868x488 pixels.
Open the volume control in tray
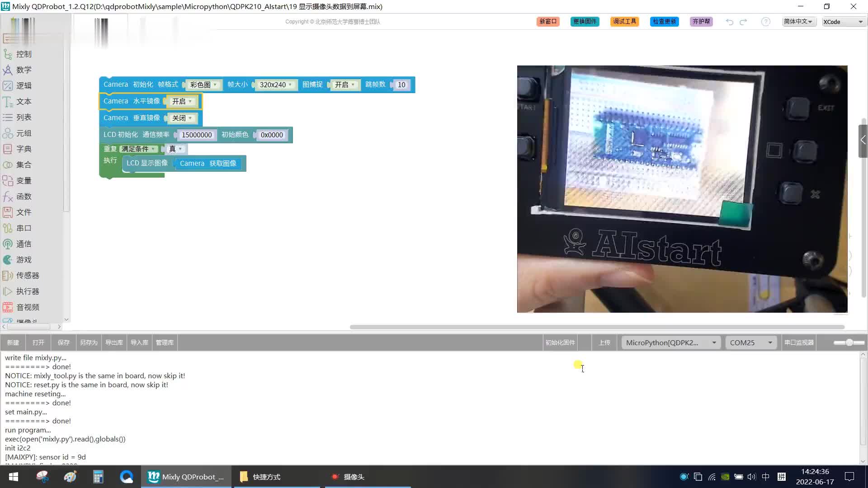click(752, 477)
